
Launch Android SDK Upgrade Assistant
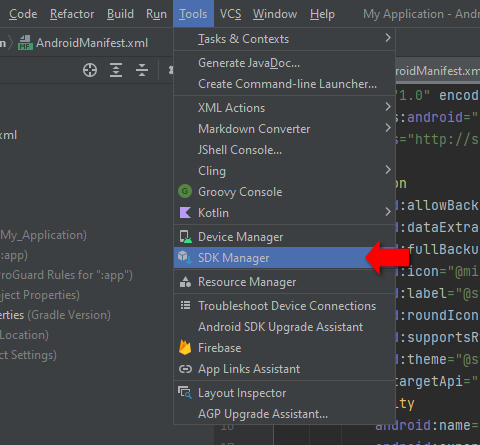tap(284, 327)
